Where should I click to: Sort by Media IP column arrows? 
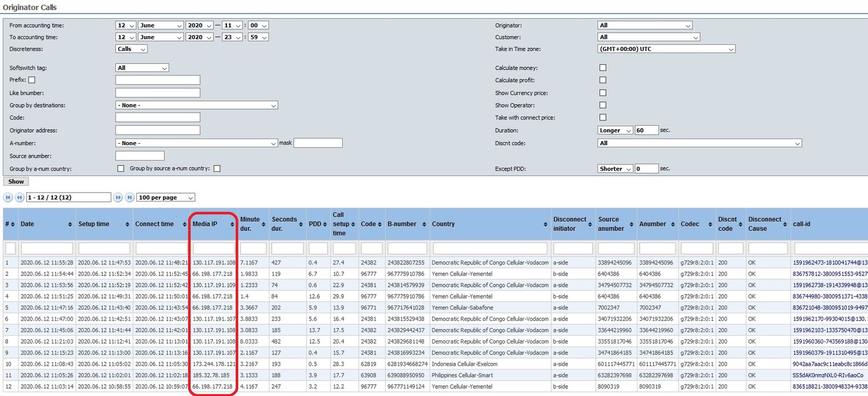click(232, 224)
